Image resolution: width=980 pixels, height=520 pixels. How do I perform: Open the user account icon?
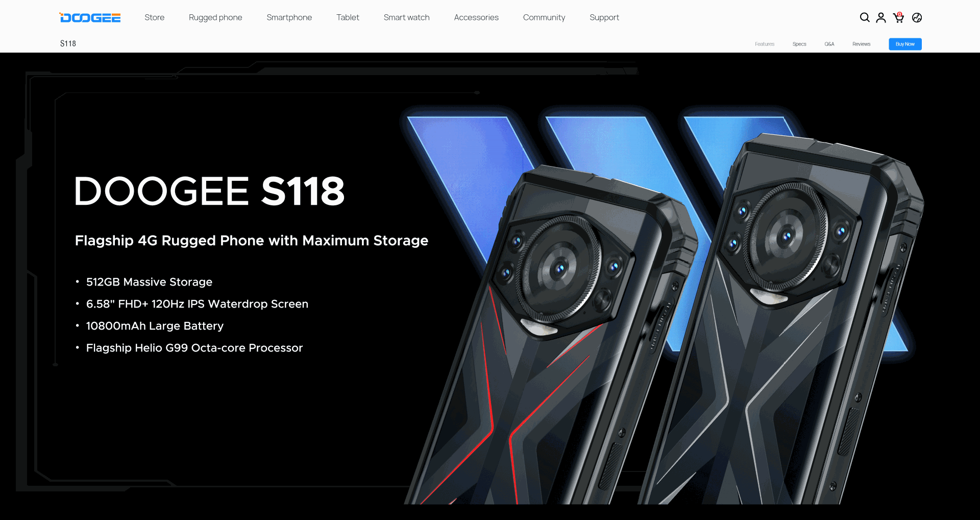tap(881, 17)
